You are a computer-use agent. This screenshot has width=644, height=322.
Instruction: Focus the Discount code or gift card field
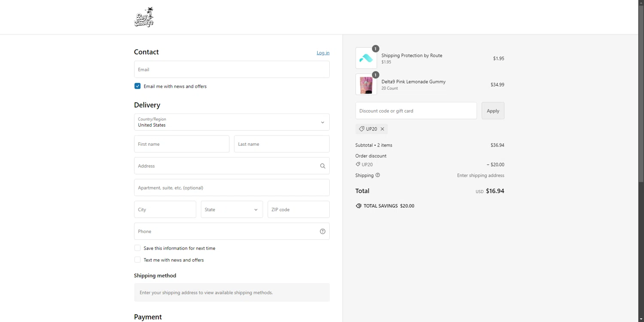(416, 110)
